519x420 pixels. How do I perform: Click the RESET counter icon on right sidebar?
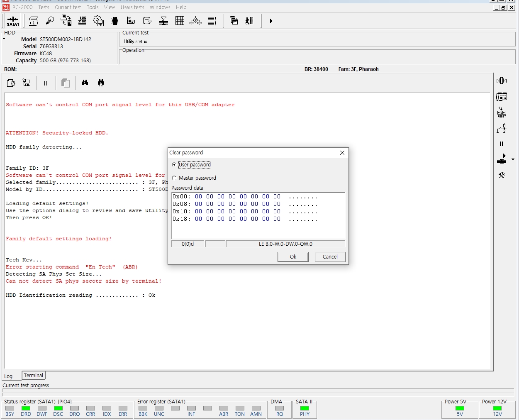(502, 112)
